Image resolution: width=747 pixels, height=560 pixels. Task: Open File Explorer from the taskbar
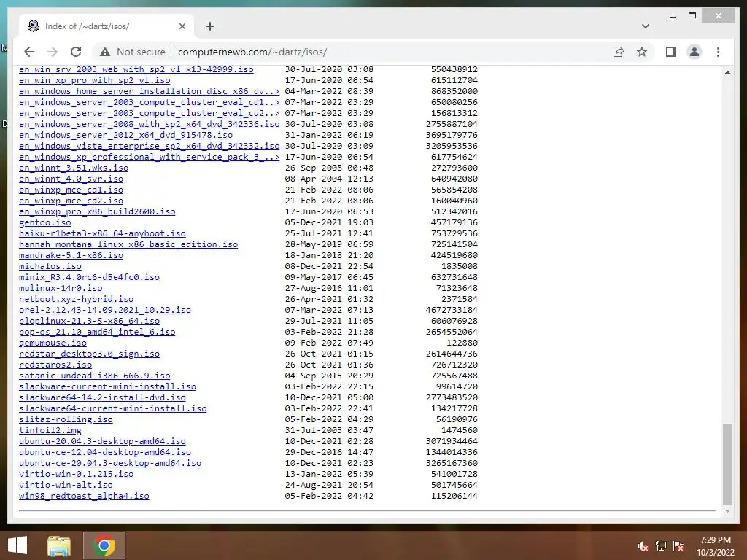coord(58,545)
